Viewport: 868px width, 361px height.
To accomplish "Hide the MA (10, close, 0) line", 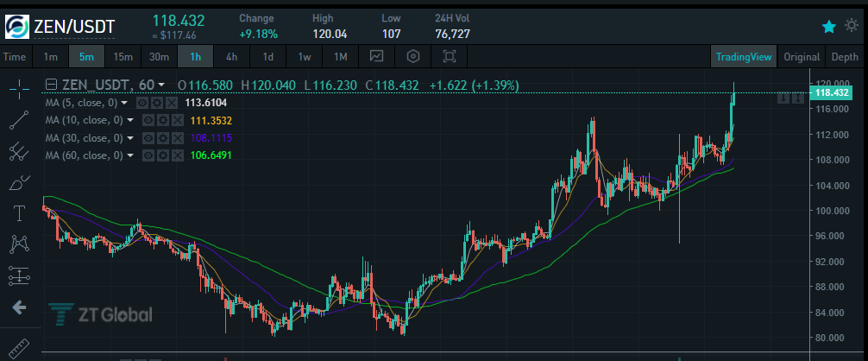I will [148, 121].
